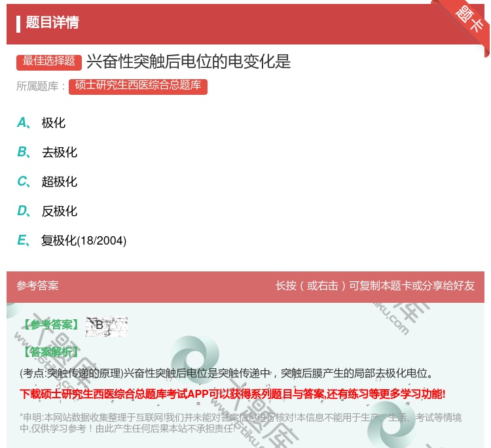
Task: Click the 最佳选择题 tag
Action: point(49,61)
